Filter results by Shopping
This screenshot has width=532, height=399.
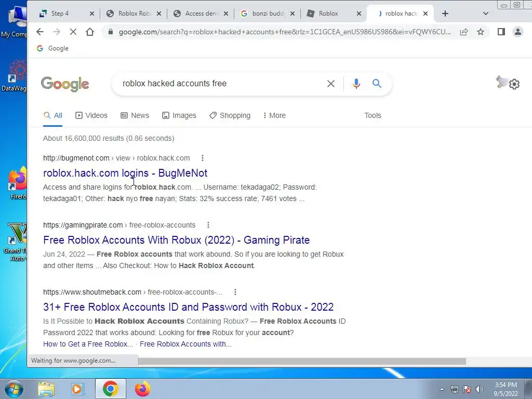[230, 115]
